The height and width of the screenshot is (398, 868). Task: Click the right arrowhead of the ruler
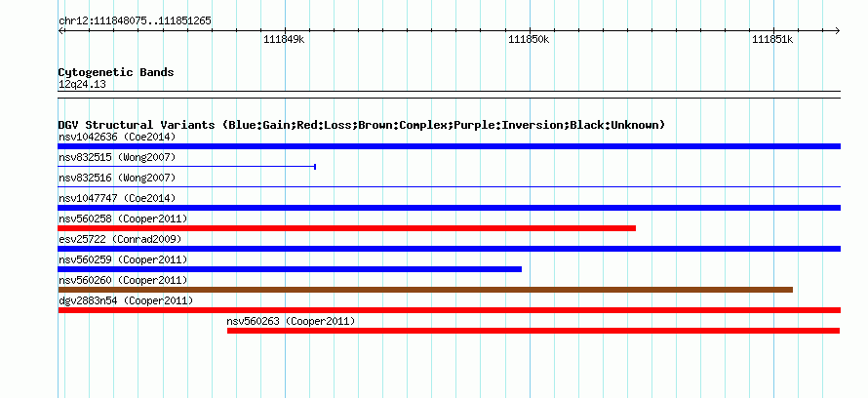(838, 31)
